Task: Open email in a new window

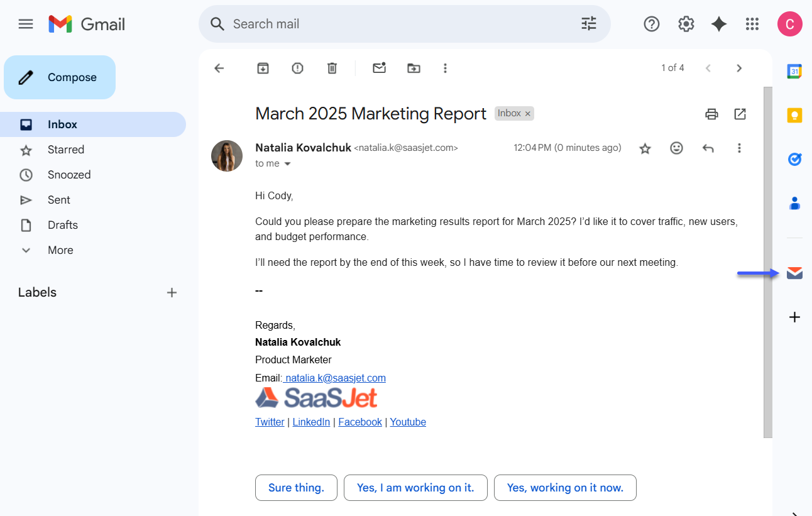Action: [740, 114]
